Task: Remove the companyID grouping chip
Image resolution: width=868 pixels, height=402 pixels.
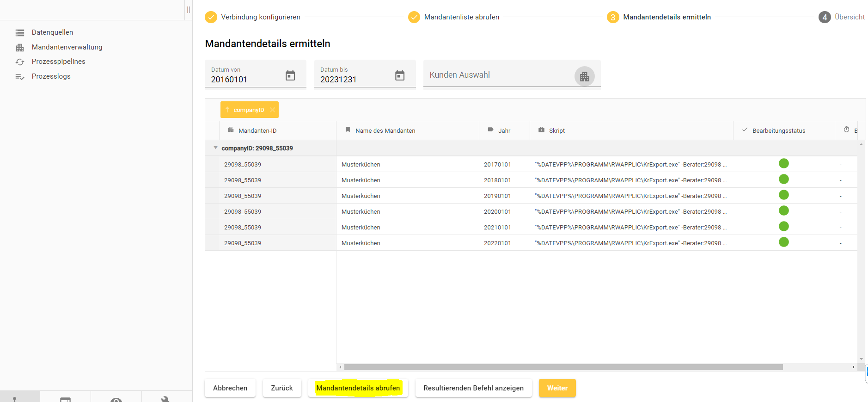Action: [x=273, y=110]
